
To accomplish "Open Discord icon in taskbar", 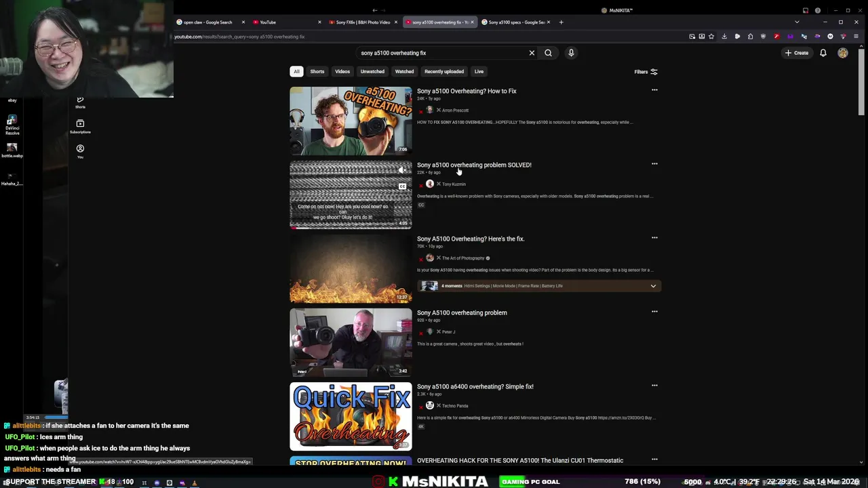I will 157,483.
